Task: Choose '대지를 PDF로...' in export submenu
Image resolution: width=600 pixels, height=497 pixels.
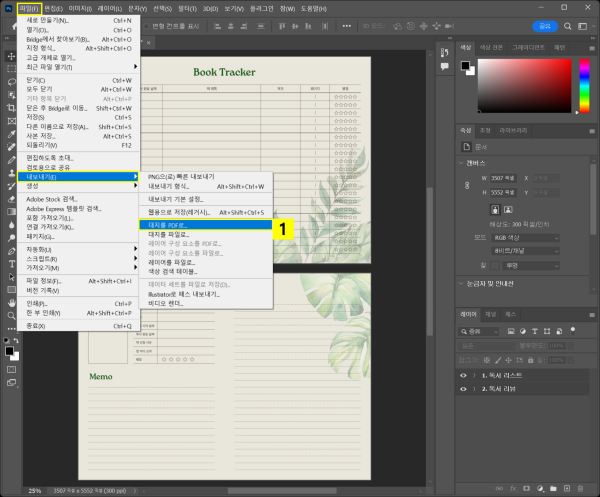Action: 205,225
